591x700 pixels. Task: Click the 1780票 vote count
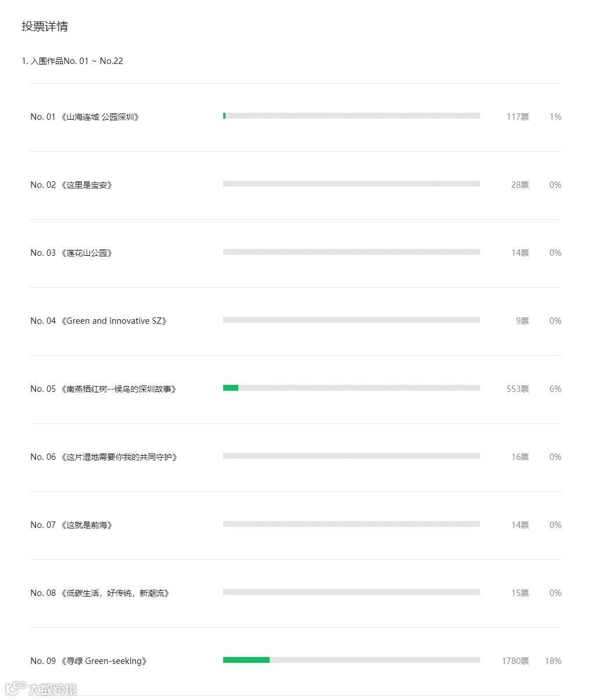click(515, 661)
